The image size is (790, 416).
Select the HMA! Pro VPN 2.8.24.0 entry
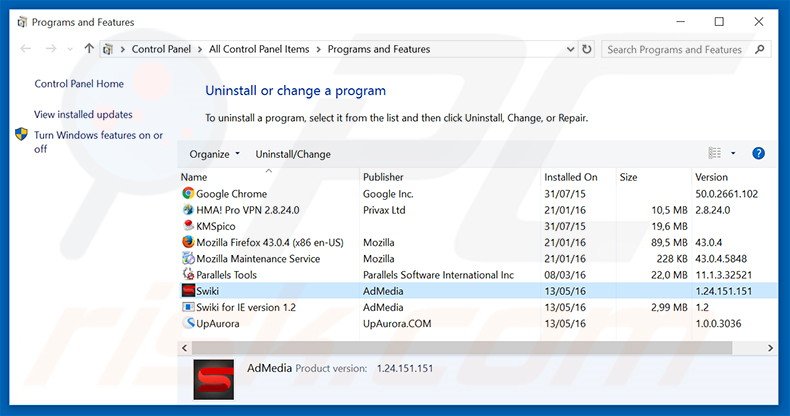tap(247, 210)
